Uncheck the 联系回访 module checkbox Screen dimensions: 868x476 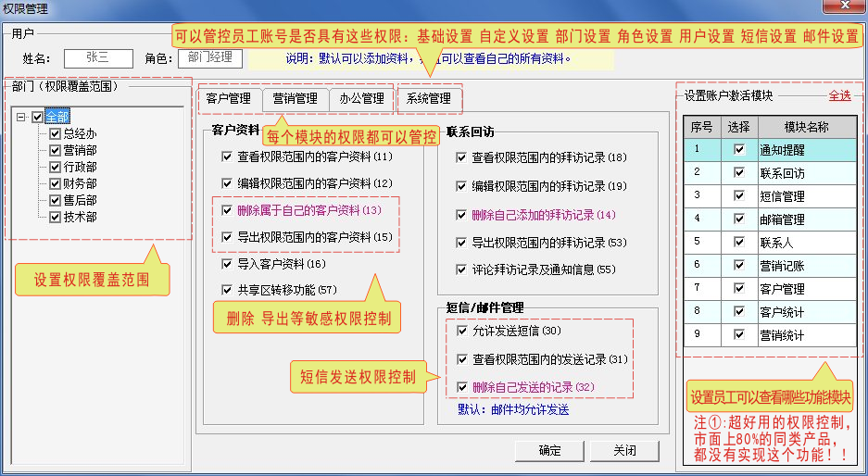click(739, 172)
